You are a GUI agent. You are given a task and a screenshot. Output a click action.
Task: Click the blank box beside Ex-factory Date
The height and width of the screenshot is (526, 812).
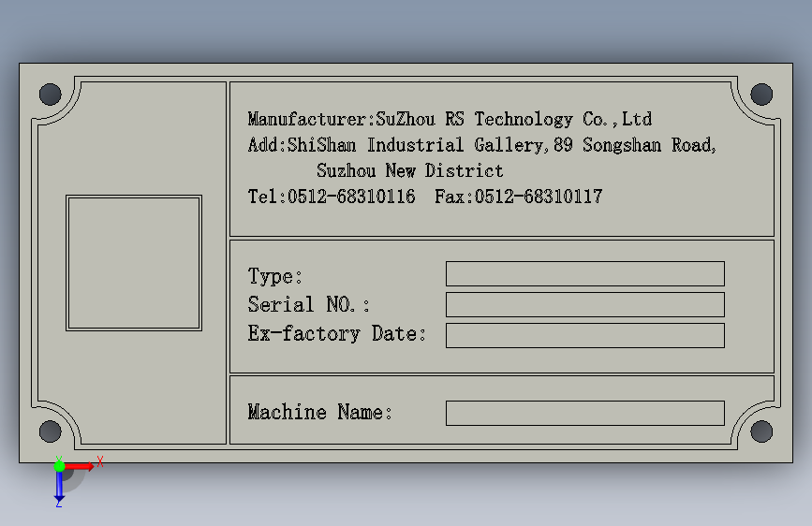585,336
